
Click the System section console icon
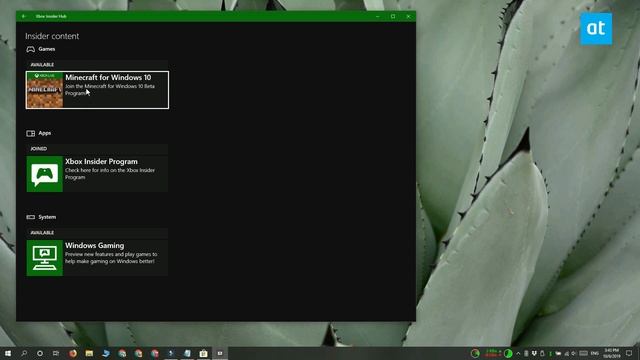point(31,217)
